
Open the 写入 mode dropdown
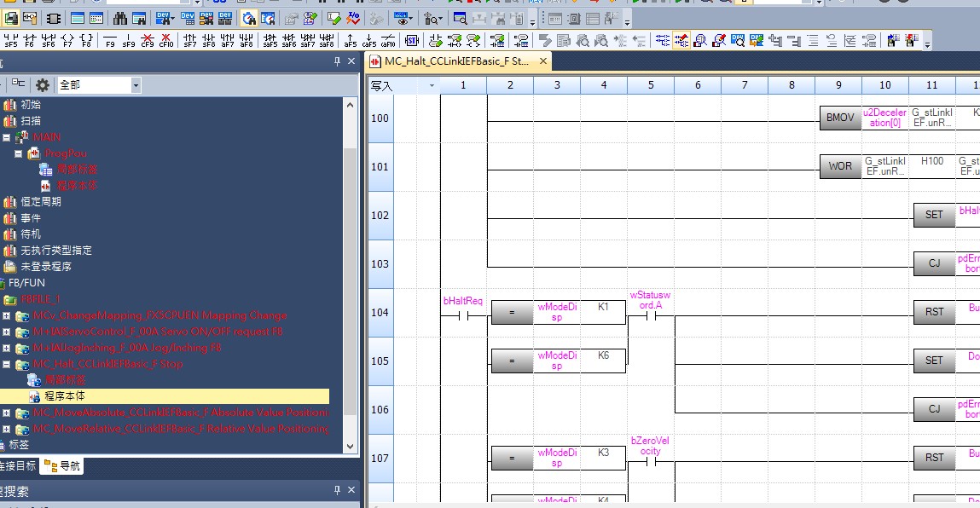[432, 85]
